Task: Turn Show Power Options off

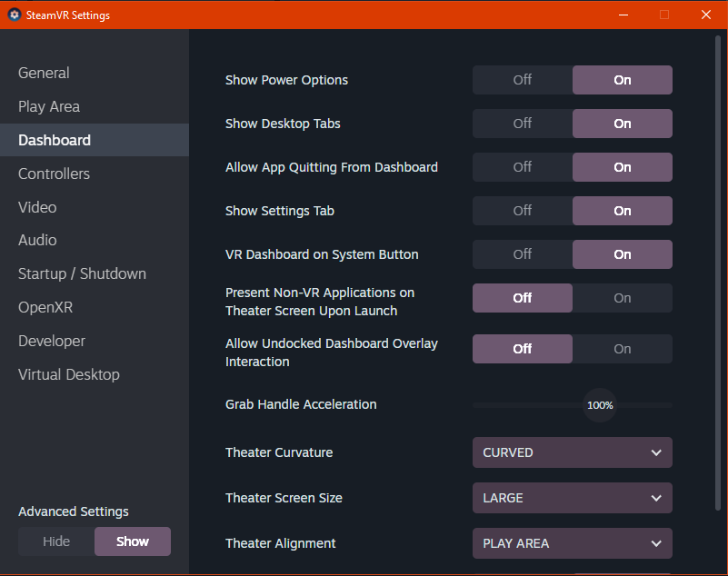Action: tap(523, 80)
